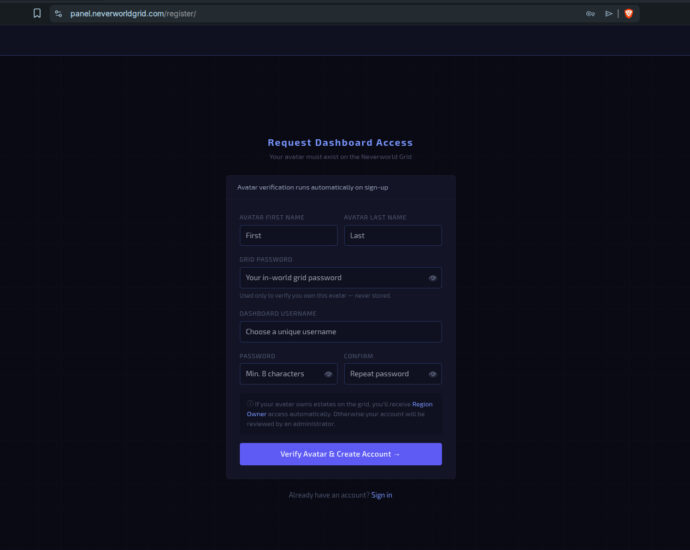Click the triangular send icon in address bar

tap(609, 14)
